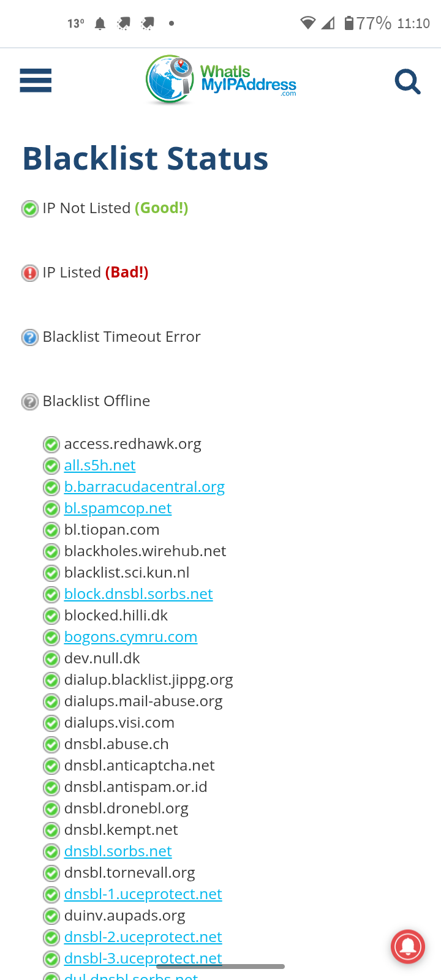
Task: Tap the battery indicator in status bar
Action: pos(349,23)
